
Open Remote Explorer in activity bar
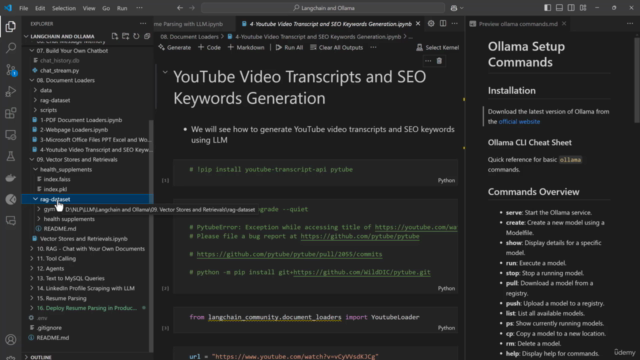point(11,135)
